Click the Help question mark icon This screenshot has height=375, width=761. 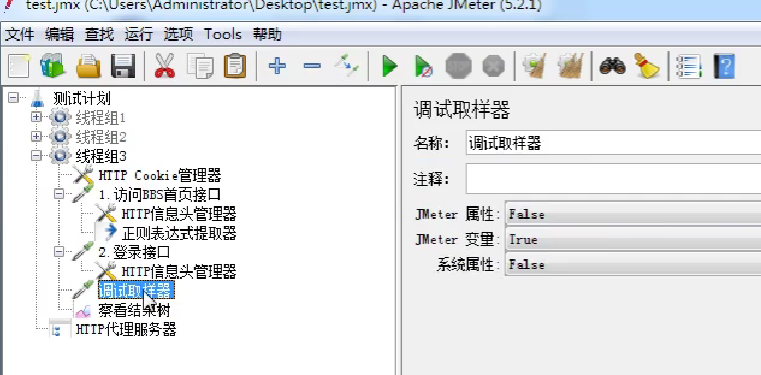[724, 66]
